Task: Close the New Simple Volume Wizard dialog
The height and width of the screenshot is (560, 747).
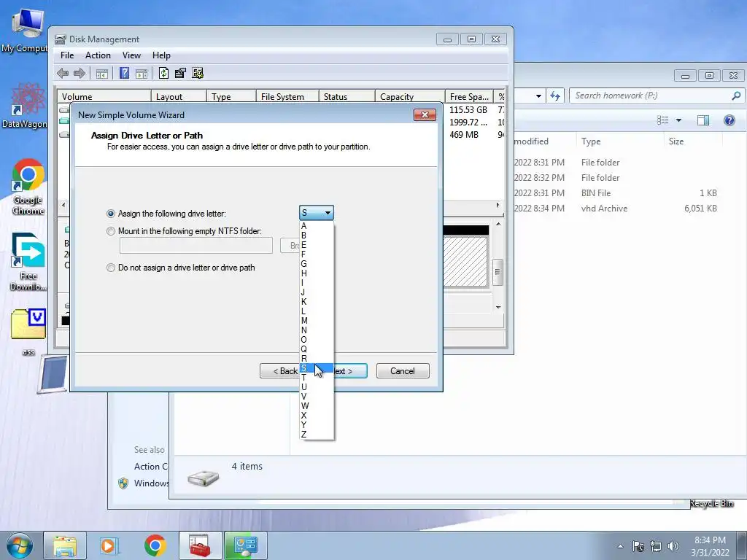Action: [425, 114]
